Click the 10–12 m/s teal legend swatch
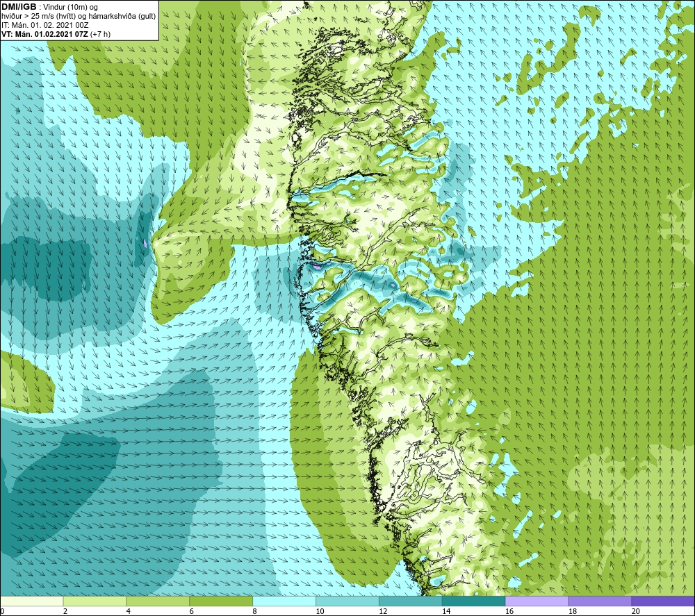This screenshot has height=616, width=695. click(x=347, y=601)
